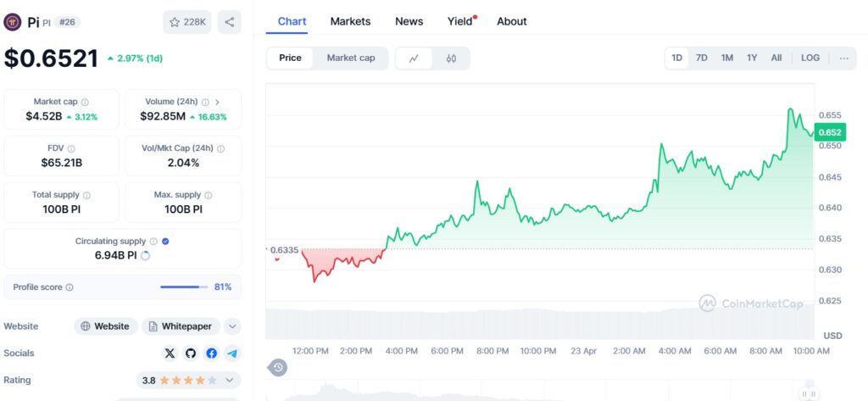Switch to candlestick chart view
The image size is (868, 401).
(451, 58)
